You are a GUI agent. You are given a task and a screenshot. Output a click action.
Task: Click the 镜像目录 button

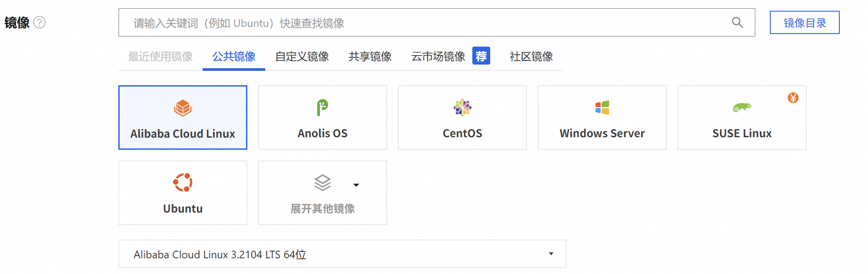804,23
